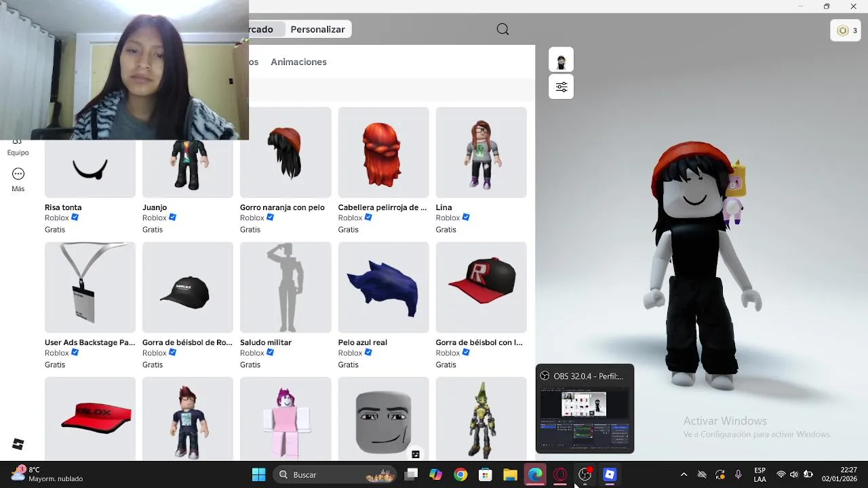868x488 pixels.
Task: Select the Saludo militar animation thumbnail
Action: pos(285,287)
